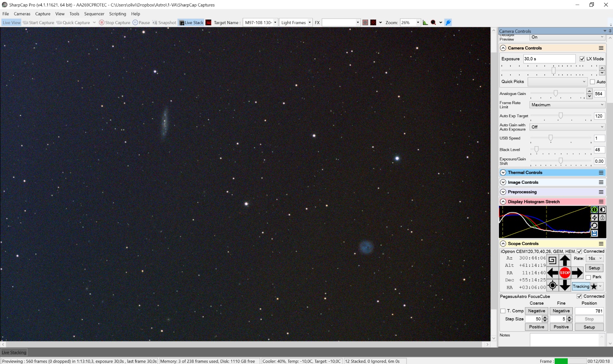Click the lightning bolt auto-stretch icon
The image size is (613, 364).
coord(595,217)
